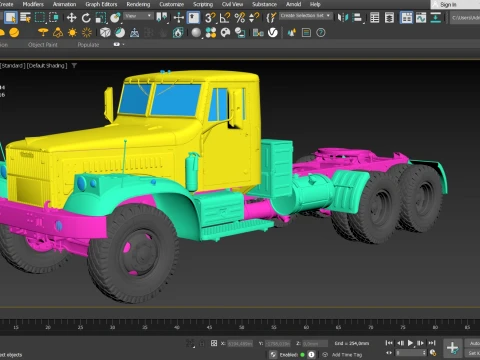Click Add Time Tag in status bar
Screen dimensions: 480x360
347,355
